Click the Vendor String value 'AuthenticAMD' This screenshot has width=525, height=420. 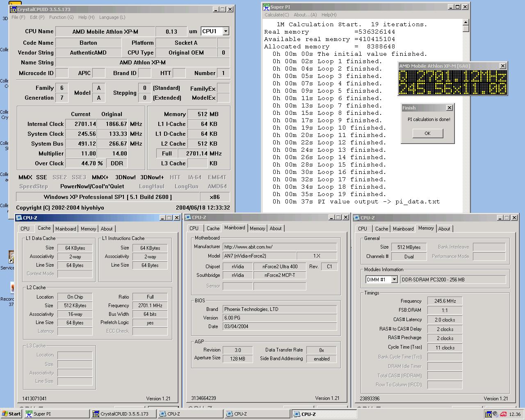(88, 52)
